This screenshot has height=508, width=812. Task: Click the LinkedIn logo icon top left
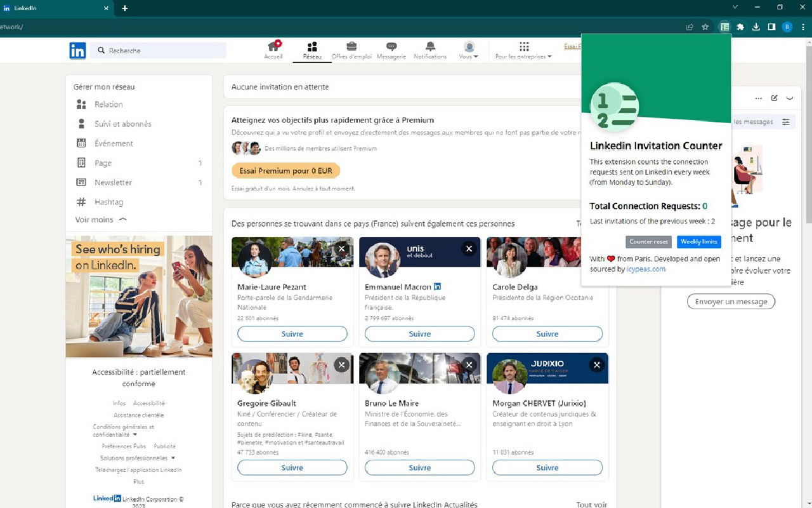coord(77,50)
